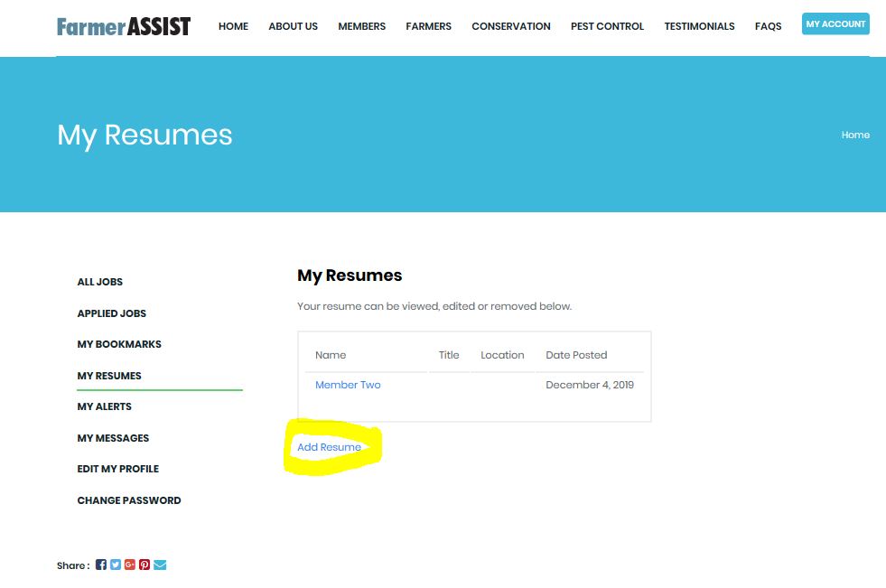The width and height of the screenshot is (886, 588).
Task: View the Testimonials page
Action: [x=699, y=26]
